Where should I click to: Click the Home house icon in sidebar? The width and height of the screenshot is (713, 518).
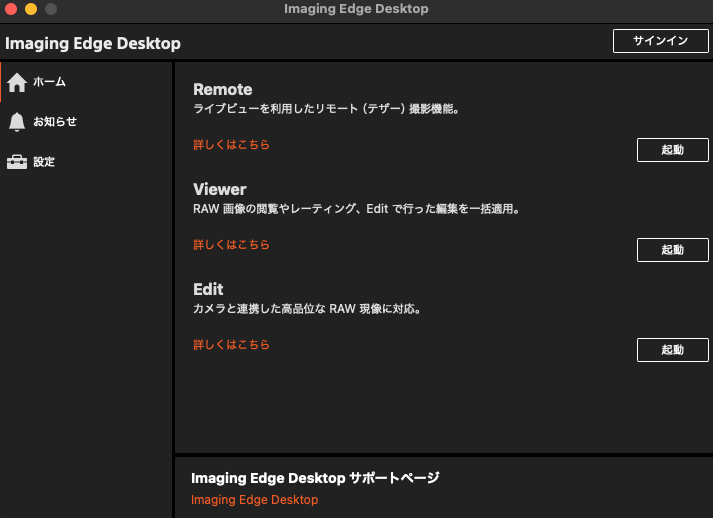point(17,82)
